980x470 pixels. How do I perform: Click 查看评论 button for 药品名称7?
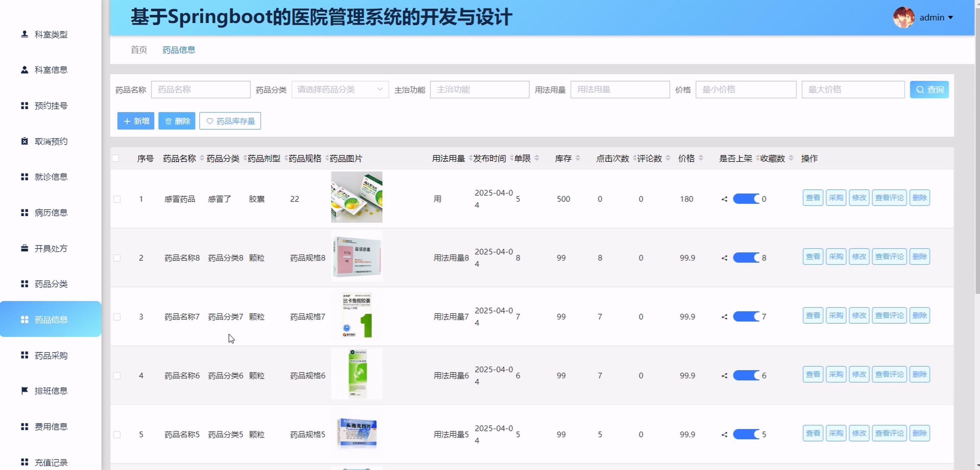pos(889,316)
